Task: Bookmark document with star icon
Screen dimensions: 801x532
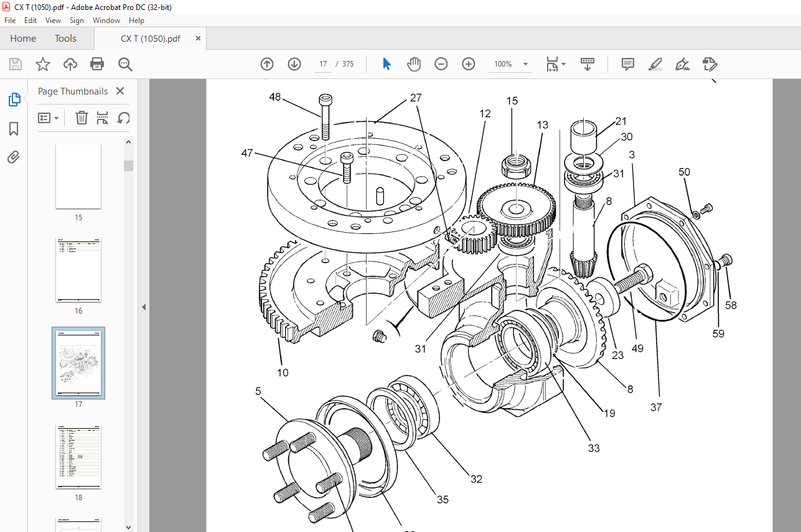Action: tap(42, 64)
